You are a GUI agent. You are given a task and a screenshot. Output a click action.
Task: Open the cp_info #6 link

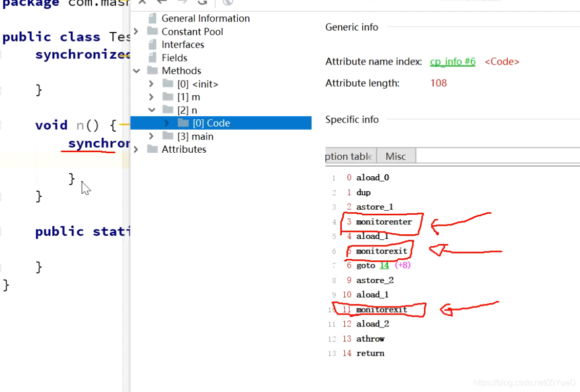(453, 61)
